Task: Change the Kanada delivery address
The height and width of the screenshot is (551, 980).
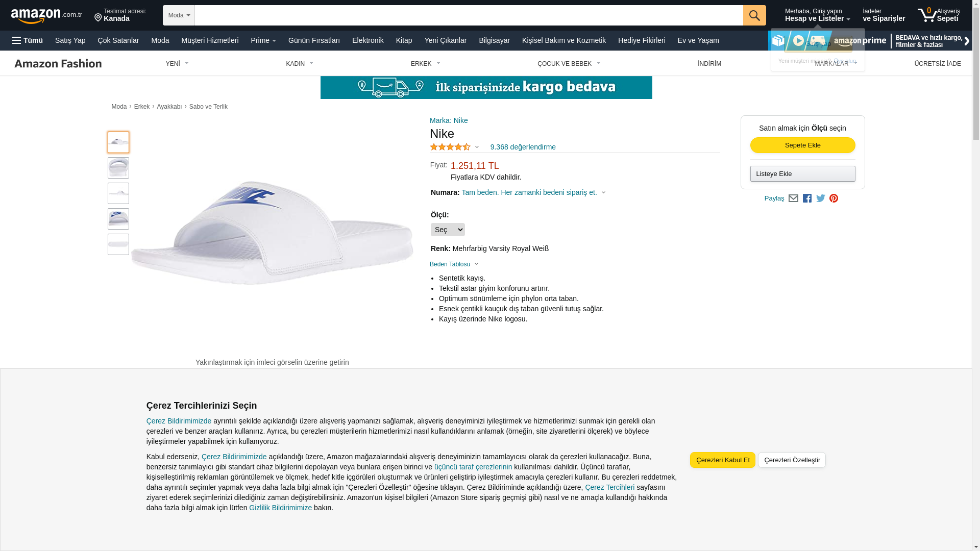Action: (x=120, y=15)
